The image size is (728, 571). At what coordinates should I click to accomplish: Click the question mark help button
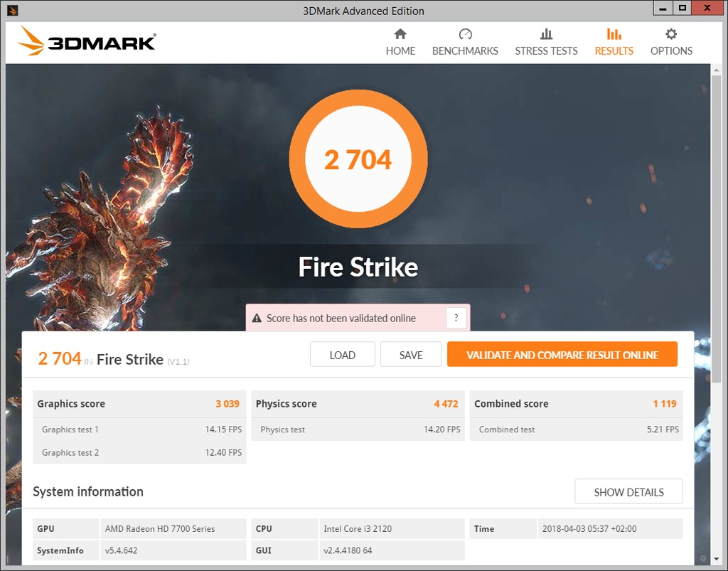tap(456, 318)
